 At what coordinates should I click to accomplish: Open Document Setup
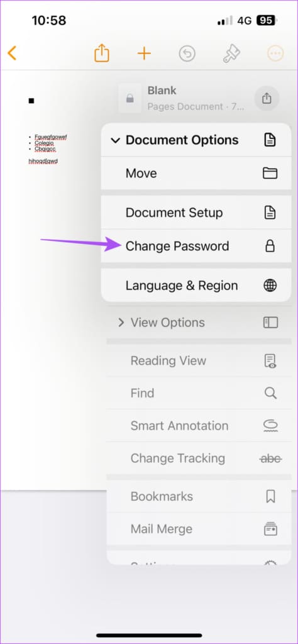(196, 213)
